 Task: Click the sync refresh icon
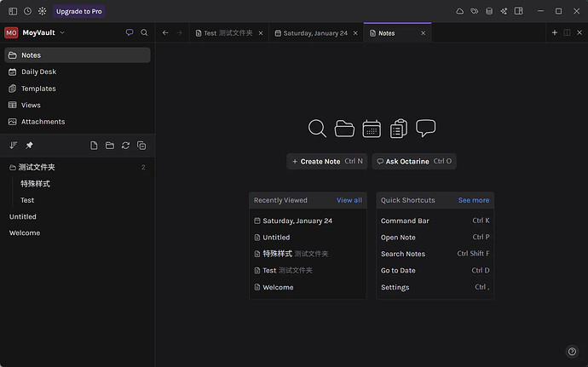click(125, 146)
